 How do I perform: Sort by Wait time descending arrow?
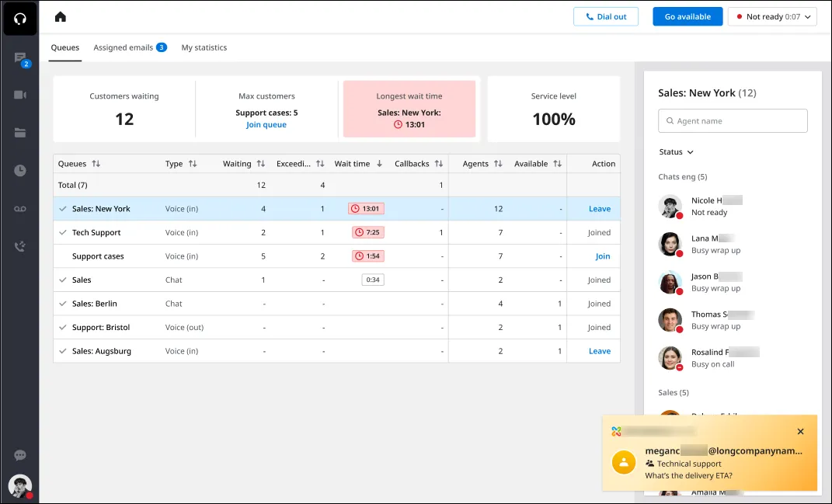coord(379,164)
